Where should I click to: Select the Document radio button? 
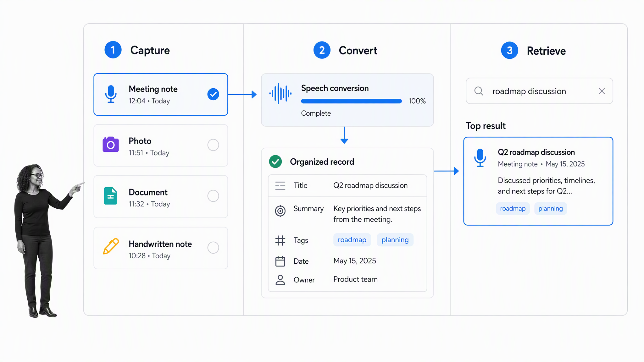coord(213,196)
